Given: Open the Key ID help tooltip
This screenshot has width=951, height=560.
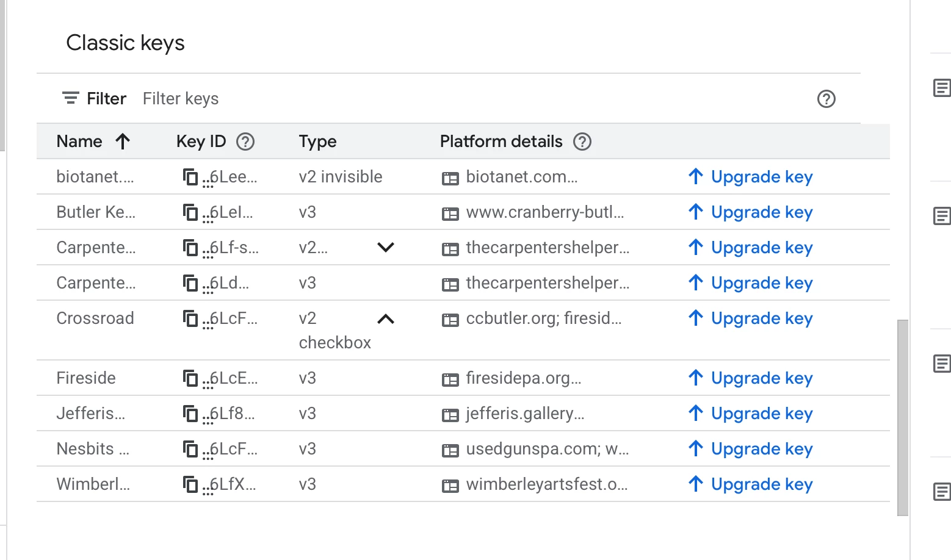Looking at the screenshot, I should (245, 142).
